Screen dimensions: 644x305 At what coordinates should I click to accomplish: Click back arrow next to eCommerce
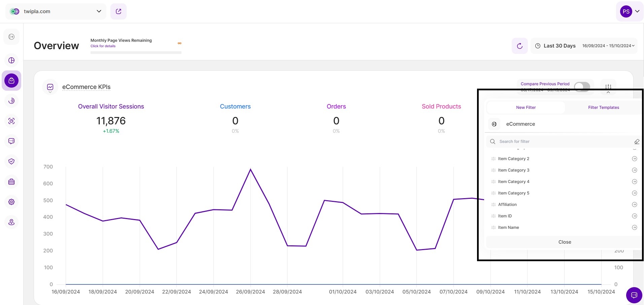[494, 124]
